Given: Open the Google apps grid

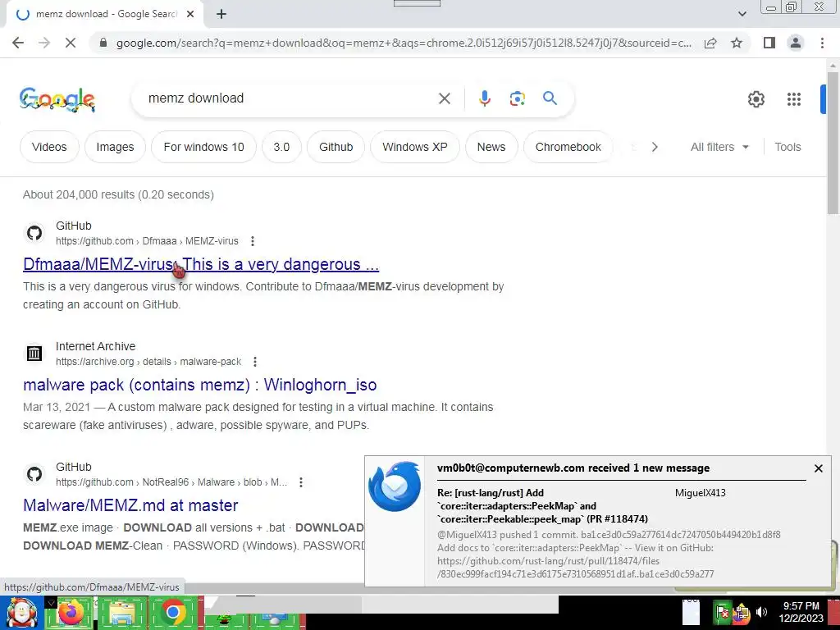Looking at the screenshot, I should click(794, 99).
